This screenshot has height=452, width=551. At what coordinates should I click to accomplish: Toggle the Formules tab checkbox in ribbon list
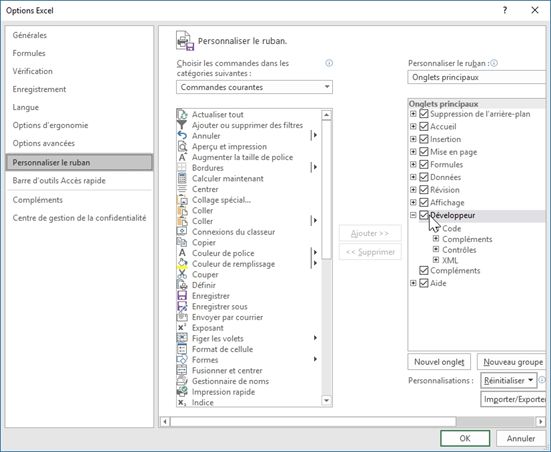click(424, 164)
